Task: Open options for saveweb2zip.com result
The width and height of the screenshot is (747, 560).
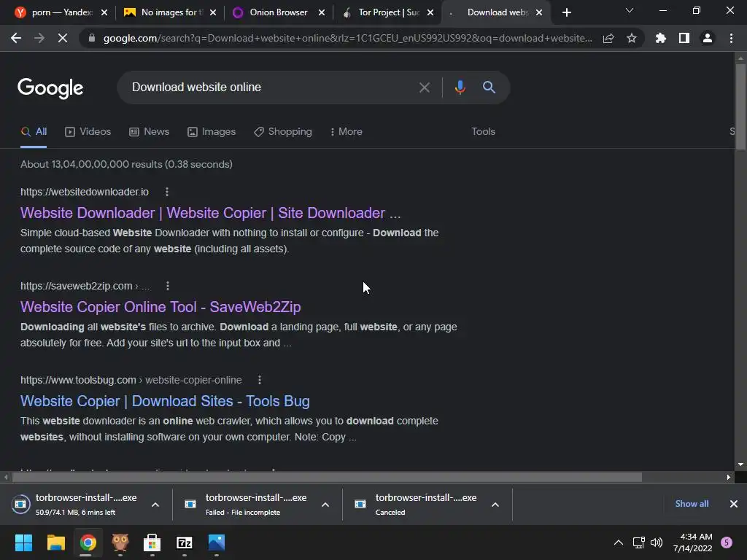Action: point(167,286)
